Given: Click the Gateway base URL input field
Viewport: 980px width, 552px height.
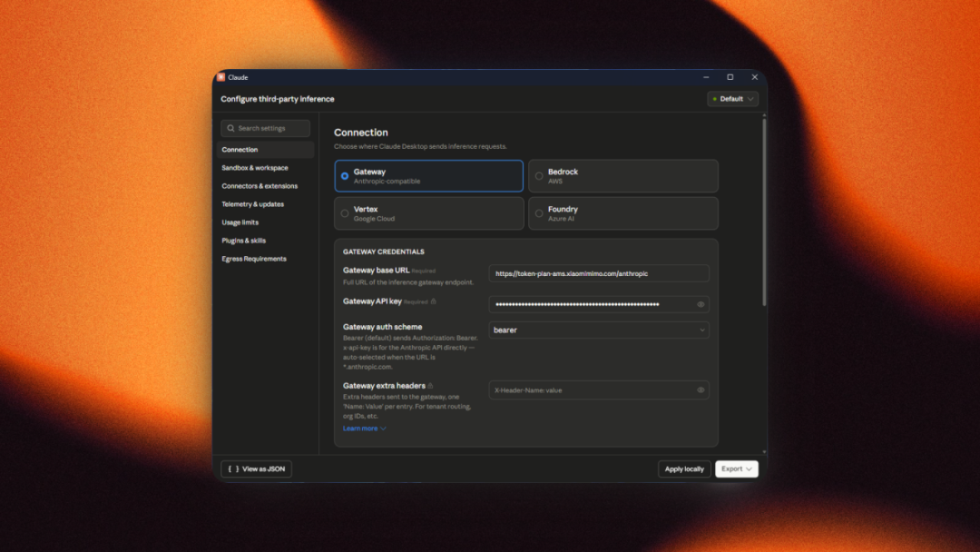Looking at the screenshot, I should point(599,273).
